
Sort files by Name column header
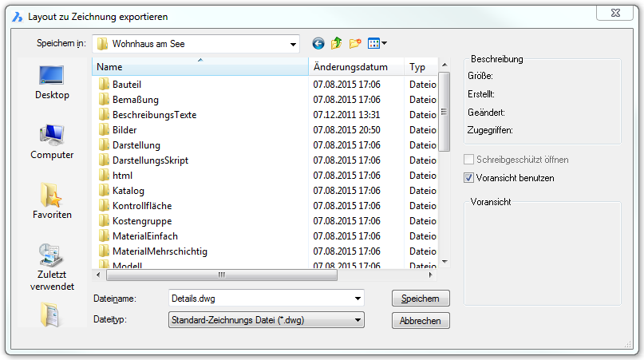[200, 68]
